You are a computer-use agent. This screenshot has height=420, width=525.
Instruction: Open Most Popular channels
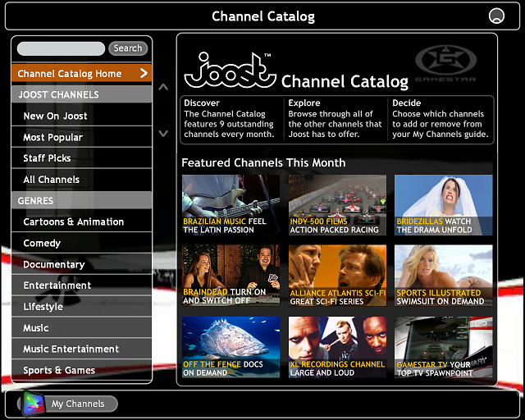pos(82,137)
